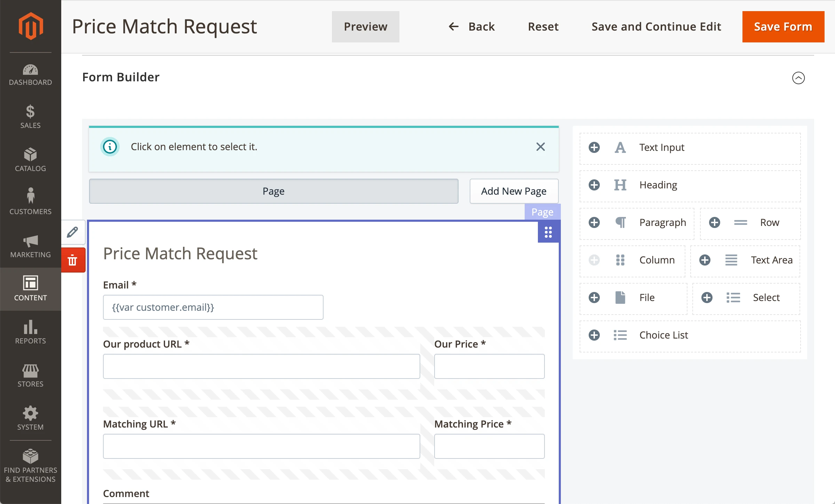Click the page drag handle dots icon
The image size is (835, 504).
(548, 232)
